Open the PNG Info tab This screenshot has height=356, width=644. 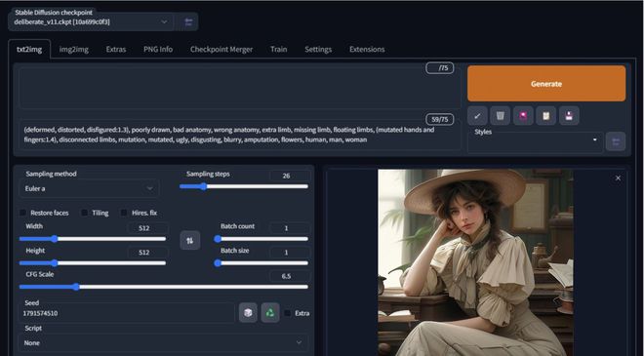(158, 50)
